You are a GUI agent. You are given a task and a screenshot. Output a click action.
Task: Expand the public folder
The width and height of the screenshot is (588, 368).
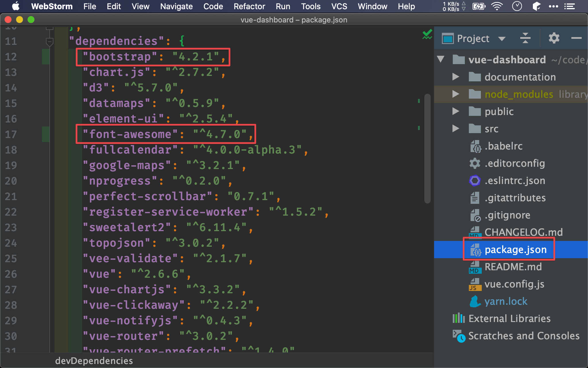(456, 111)
